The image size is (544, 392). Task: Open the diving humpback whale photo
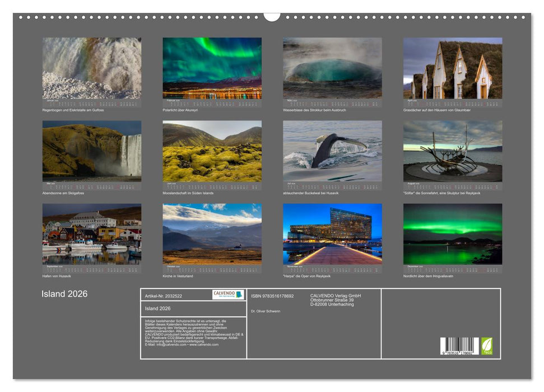point(332,151)
